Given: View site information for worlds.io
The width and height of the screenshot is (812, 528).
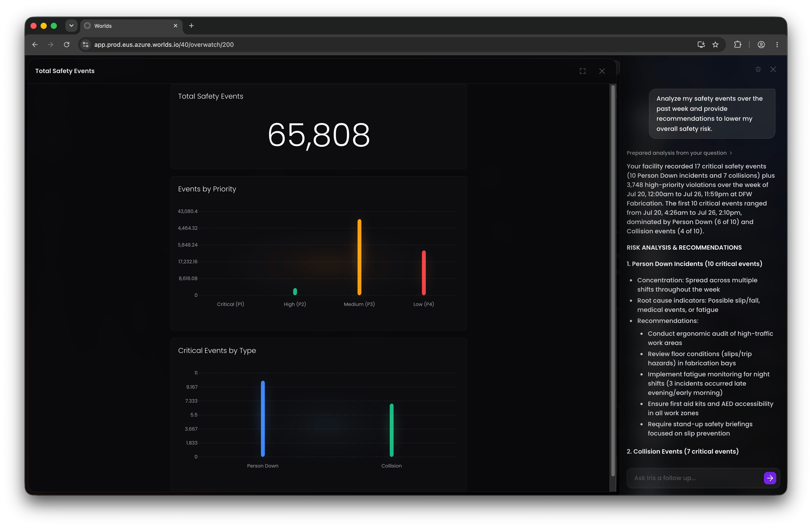Looking at the screenshot, I should click(86, 44).
